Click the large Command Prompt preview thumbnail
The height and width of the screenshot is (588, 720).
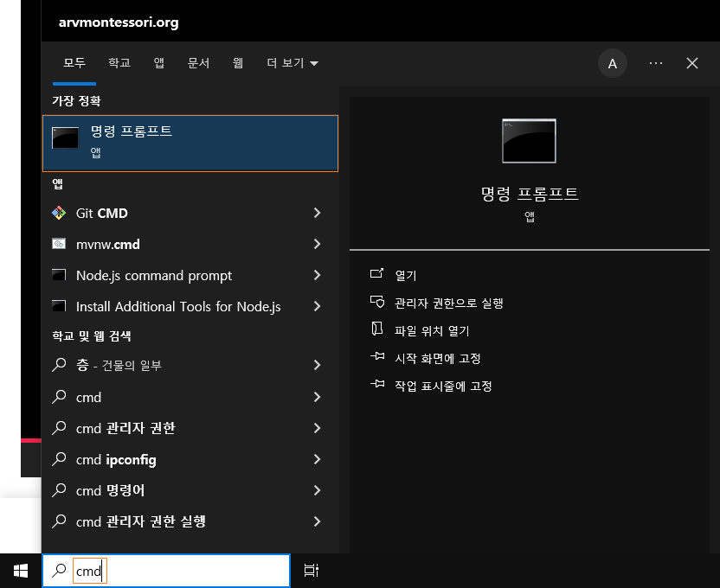coord(529,141)
